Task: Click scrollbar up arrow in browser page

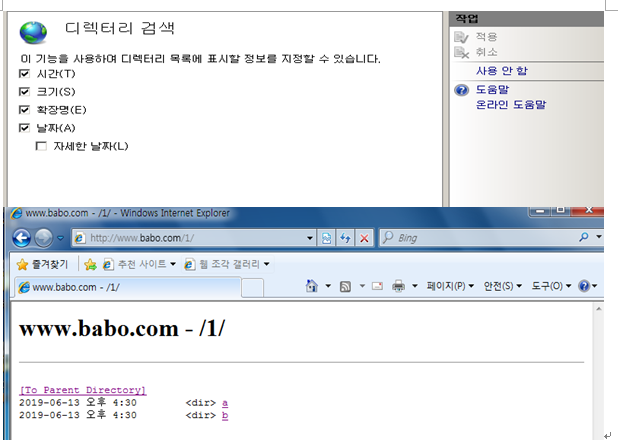Action: click(x=599, y=309)
